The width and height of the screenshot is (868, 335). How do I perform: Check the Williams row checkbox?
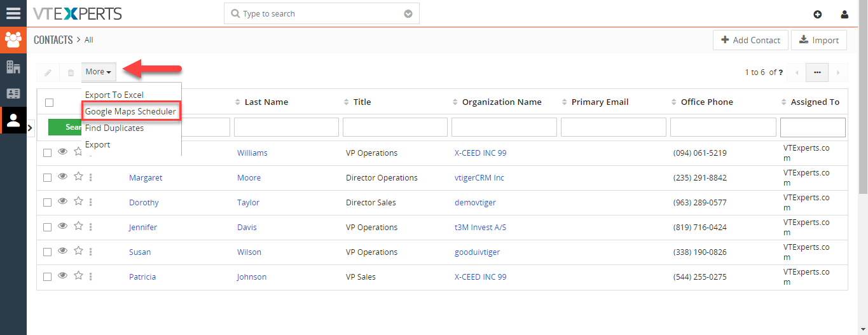click(47, 153)
